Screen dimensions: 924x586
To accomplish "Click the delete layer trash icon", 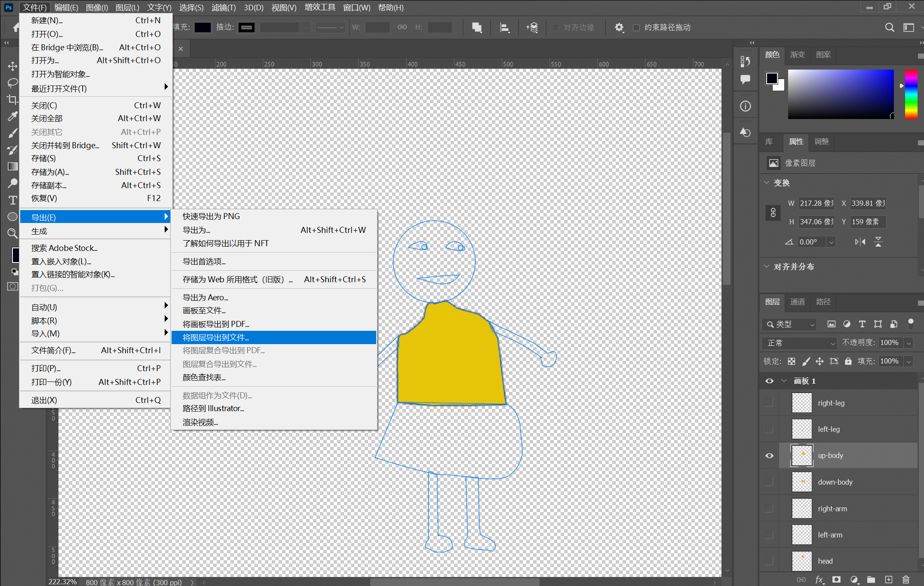I will click(x=906, y=580).
